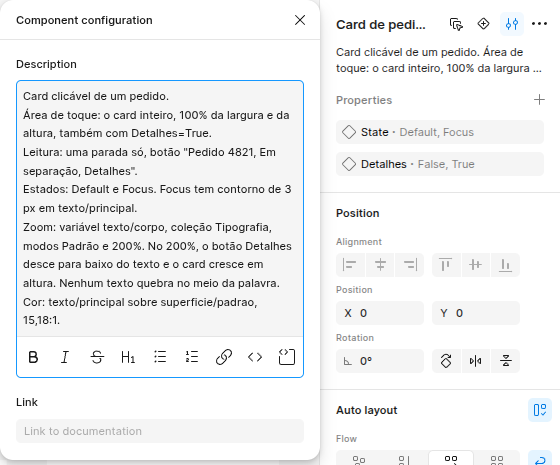
Task: Close the Component configuration dialog
Action: (x=300, y=20)
